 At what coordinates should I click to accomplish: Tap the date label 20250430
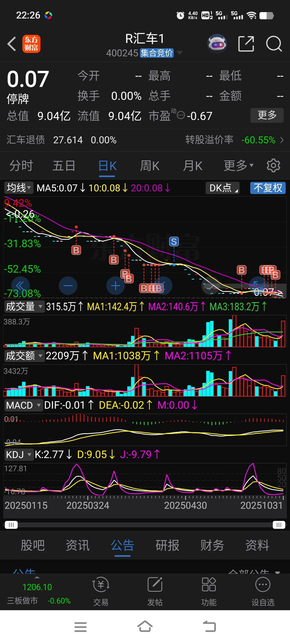pyautogui.click(x=186, y=506)
